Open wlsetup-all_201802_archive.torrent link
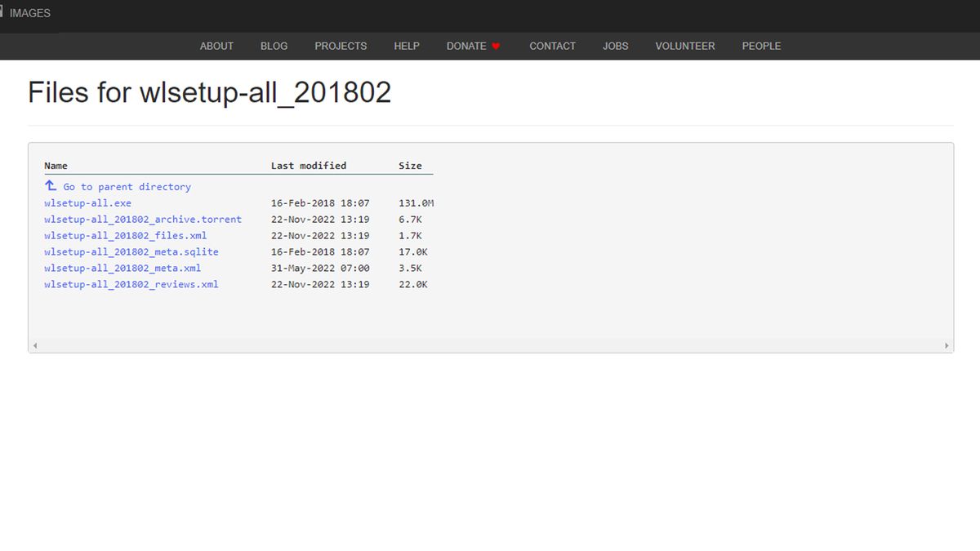 pyautogui.click(x=143, y=220)
